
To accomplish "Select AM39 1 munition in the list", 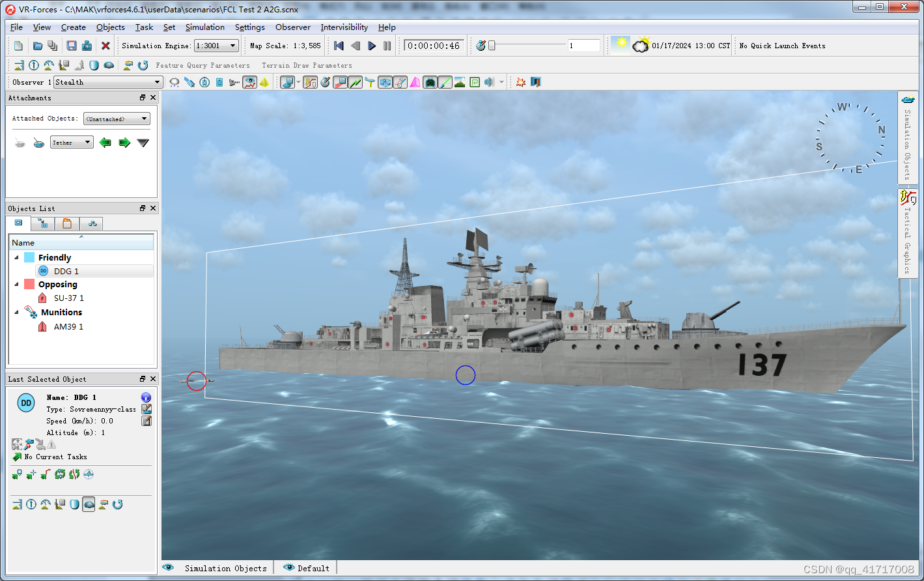I will 68,326.
